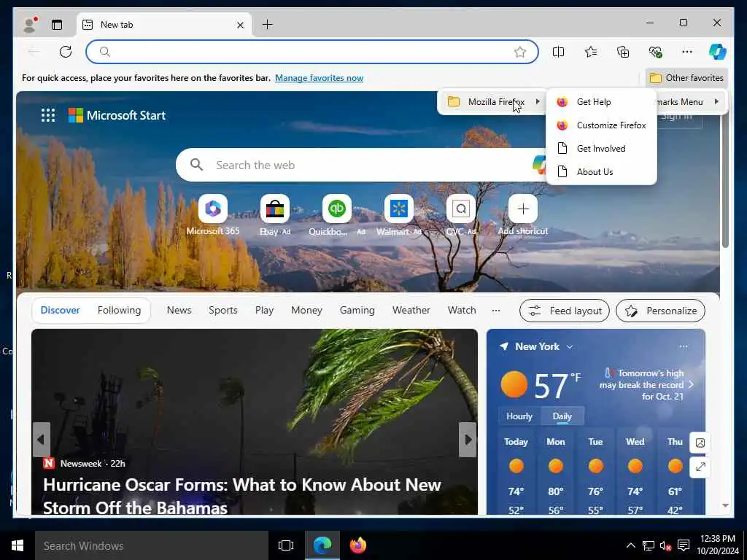Click the Search the web box
The image size is (747, 560).
tap(362, 165)
